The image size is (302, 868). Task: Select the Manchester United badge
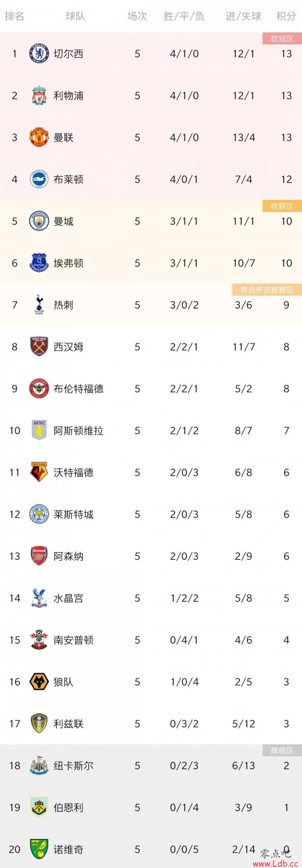click(39, 138)
